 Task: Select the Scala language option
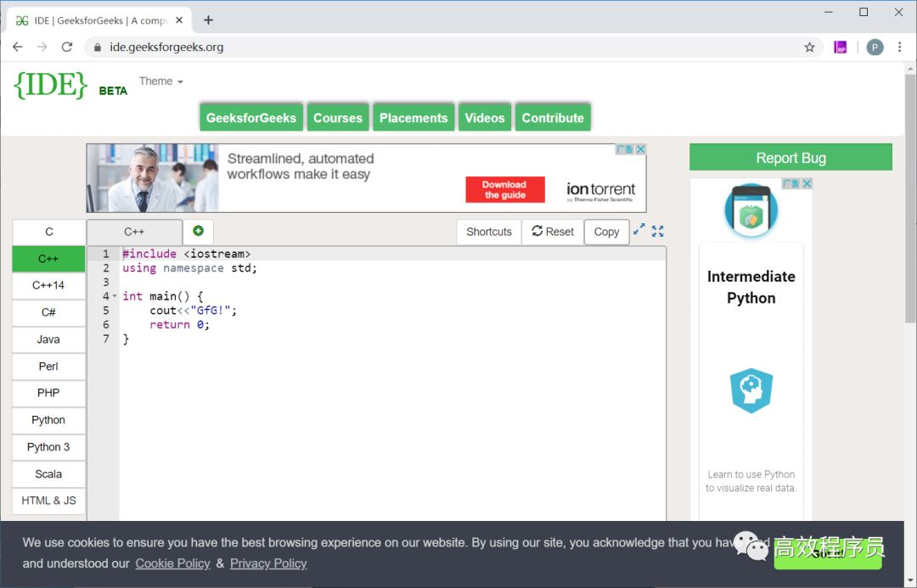click(x=48, y=474)
